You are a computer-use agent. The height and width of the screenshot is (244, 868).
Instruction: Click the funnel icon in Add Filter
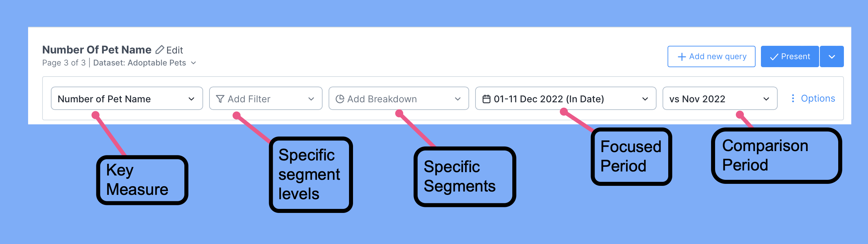(220, 99)
